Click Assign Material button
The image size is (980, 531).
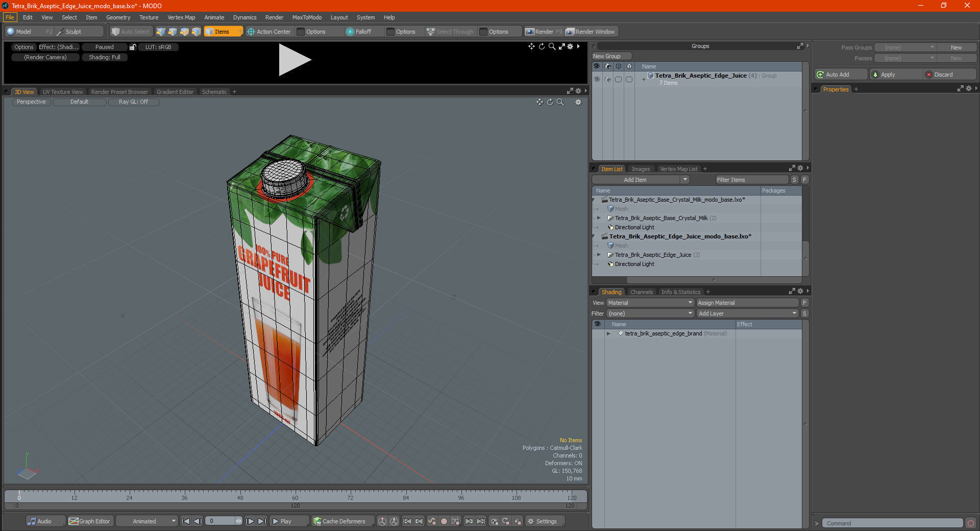[747, 303]
